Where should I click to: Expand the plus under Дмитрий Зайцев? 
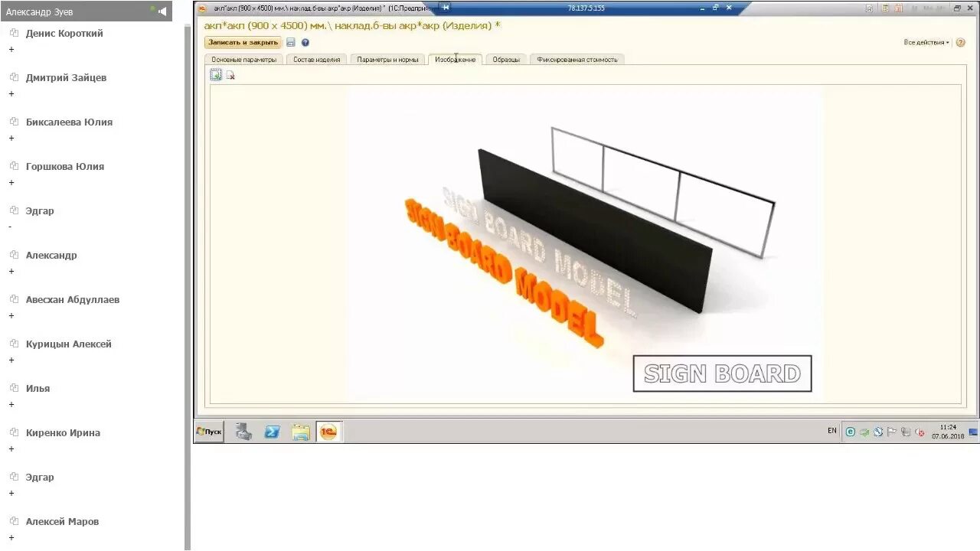coord(11,94)
